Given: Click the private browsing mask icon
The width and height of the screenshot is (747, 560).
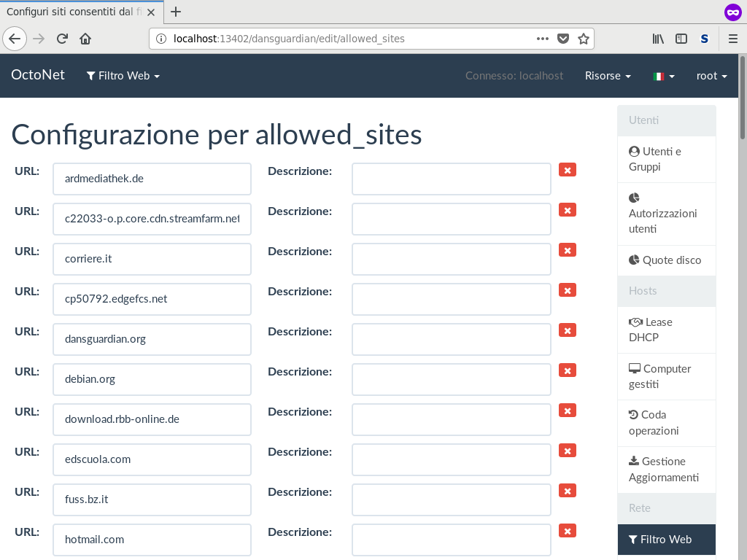Looking at the screenshot, I should pos(732,12).
